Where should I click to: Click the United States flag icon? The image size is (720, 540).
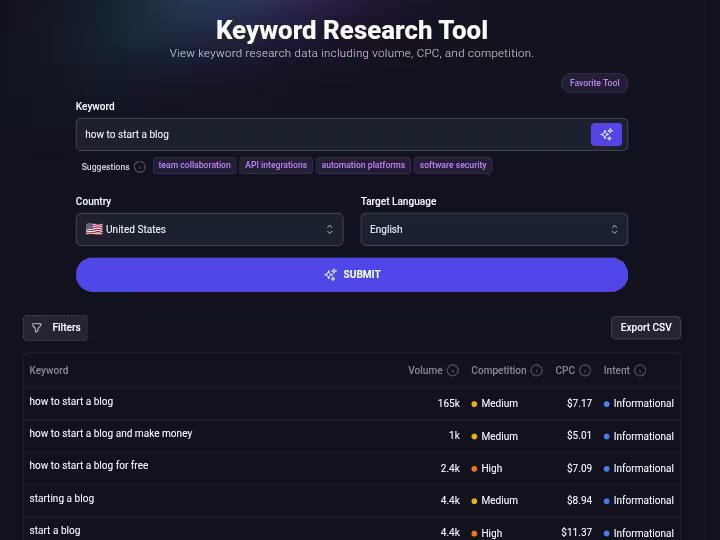[94, 229]
